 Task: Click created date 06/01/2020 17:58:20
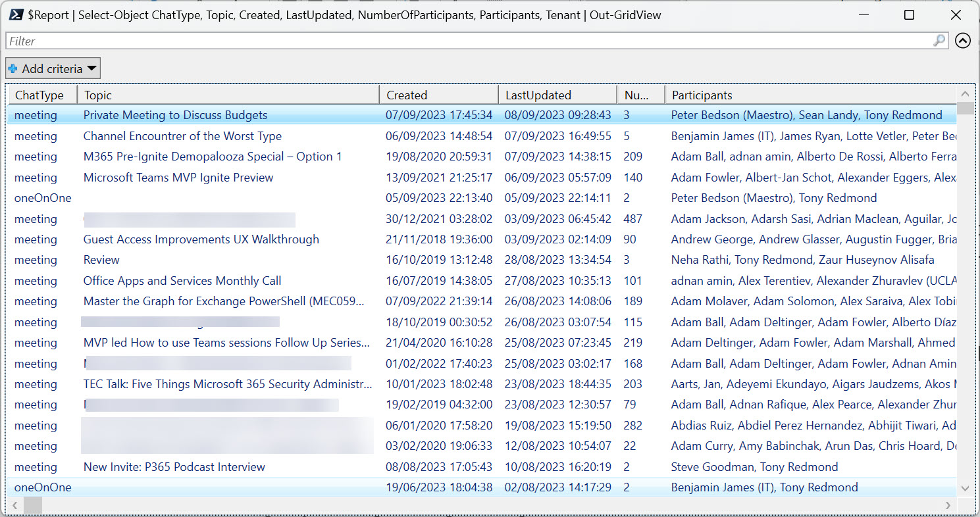[x=439, y=426]
